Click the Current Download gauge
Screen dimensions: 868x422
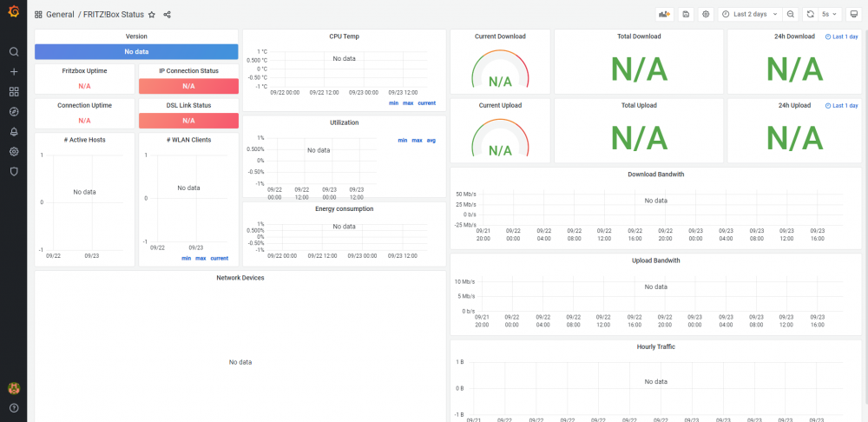[501, 69]
